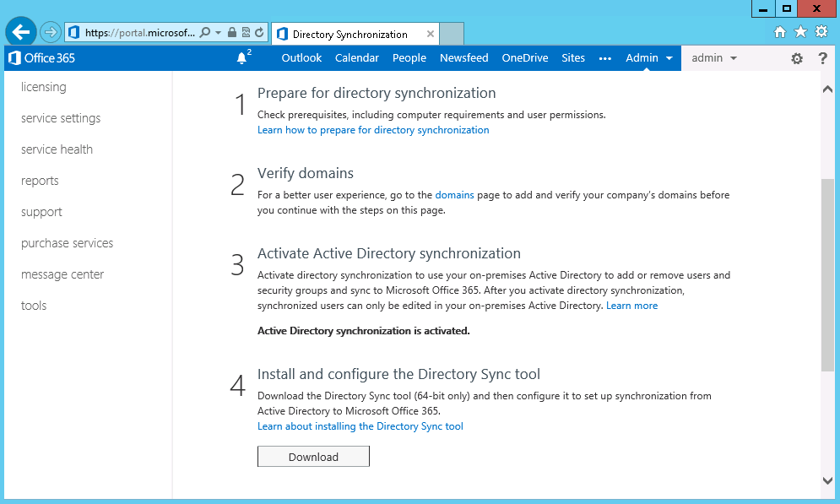Open tools in the left sidebar
Viewport: 840px width, 504px height.
34,306
